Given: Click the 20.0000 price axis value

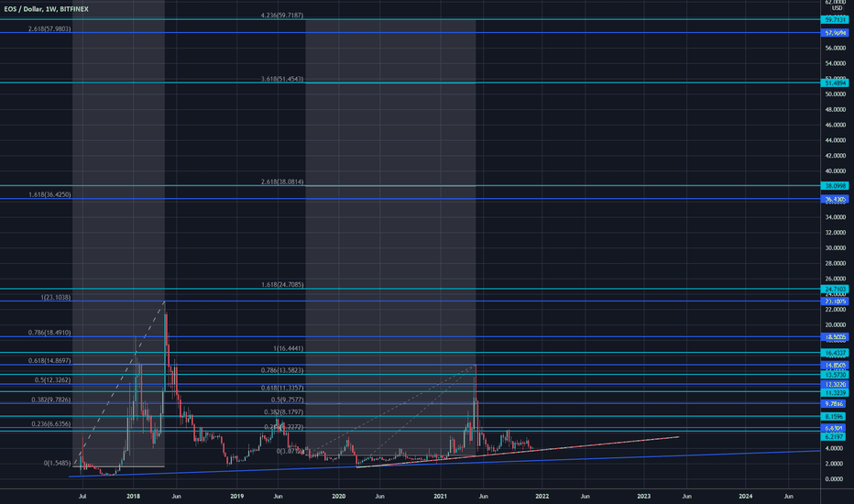Looking at the screenshot, I should (835, 325).
